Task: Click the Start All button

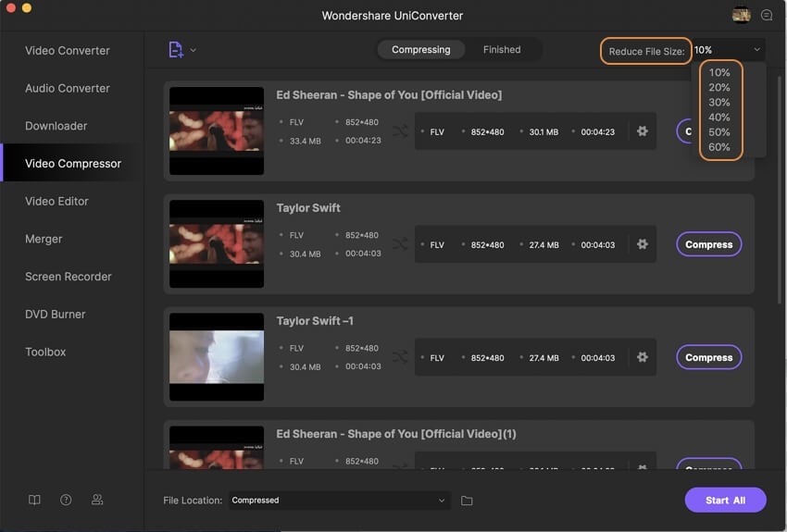Action: pyautogui.click(x=725, y=500)
